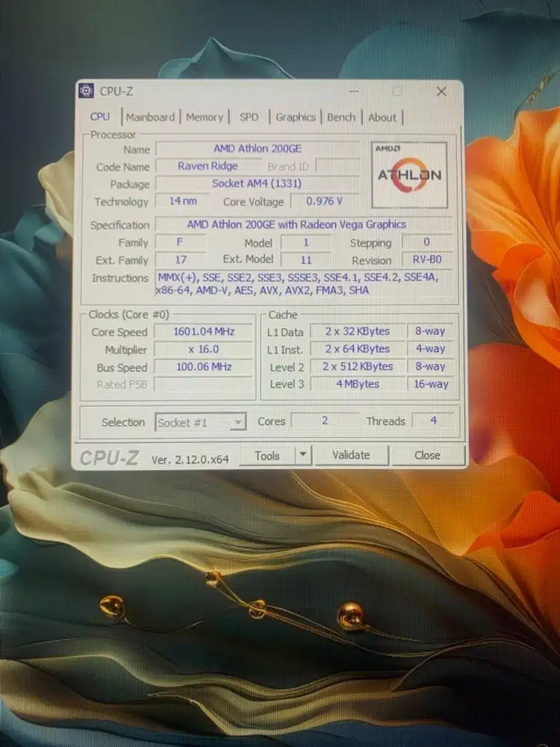Click the revision value RV-B0

tap(427, 260)
